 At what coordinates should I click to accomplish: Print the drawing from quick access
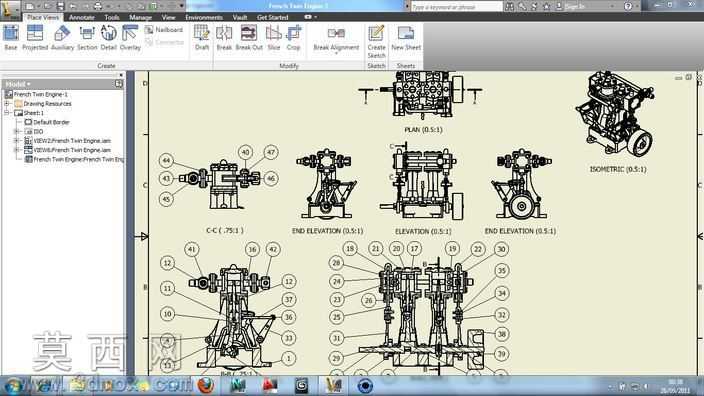point(97,6)
